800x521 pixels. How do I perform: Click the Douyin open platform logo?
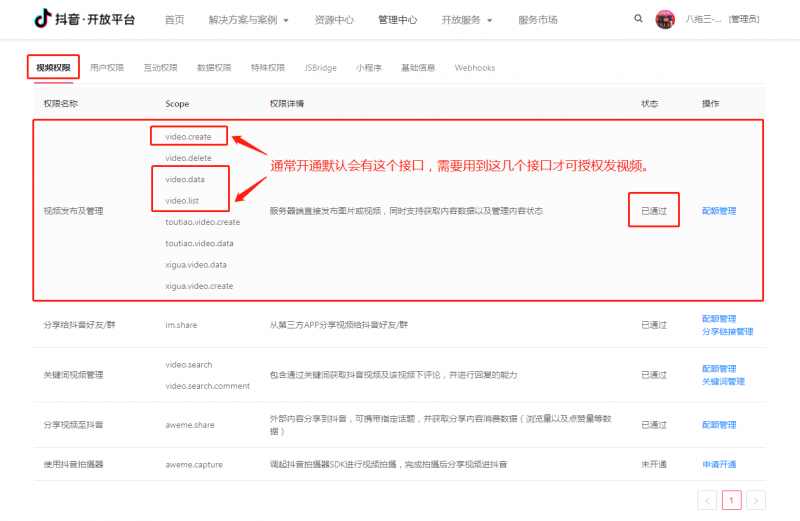pyautogui.click(x=84, y=19)
